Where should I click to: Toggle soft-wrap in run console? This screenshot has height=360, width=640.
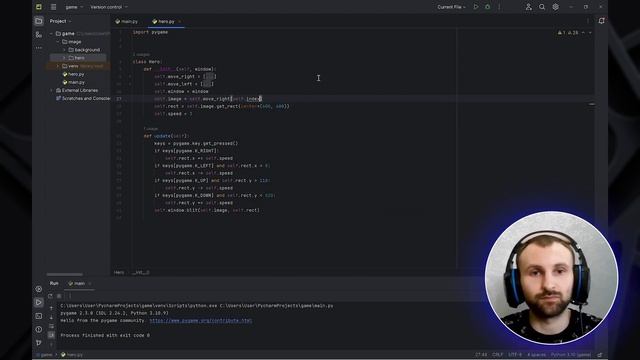tap(51, 326)
